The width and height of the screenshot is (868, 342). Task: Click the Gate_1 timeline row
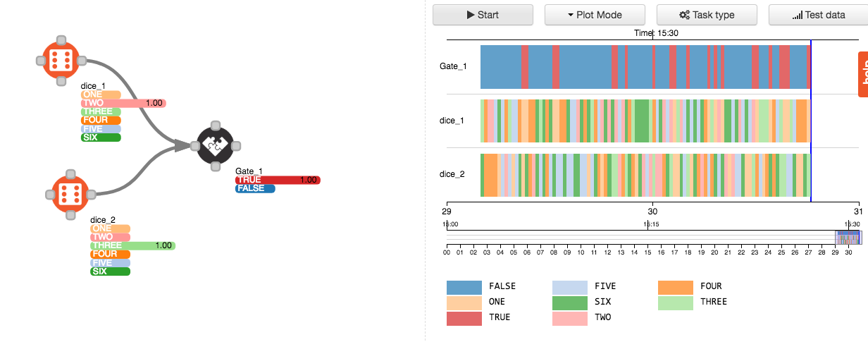(x=645, y=67)
